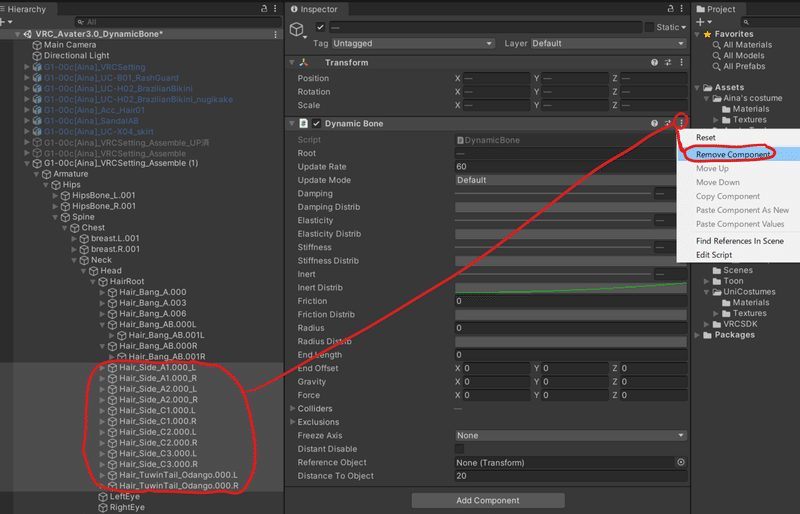
Task: Open Dynamic Bone component three-dot menu
Action: click(x=681, y=123)
